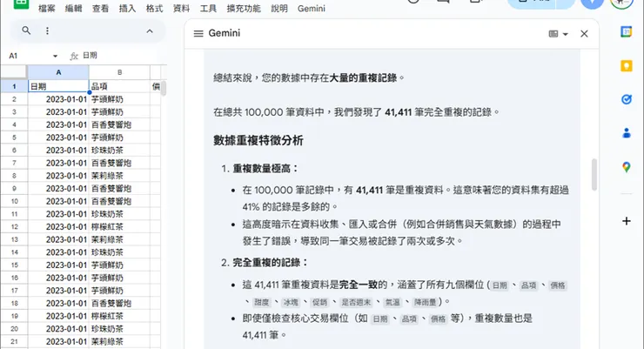The width and height of the screenshot is (644, 349).
Task: Click the 冰塊 field chip
Action: click(x=291, y=302)
